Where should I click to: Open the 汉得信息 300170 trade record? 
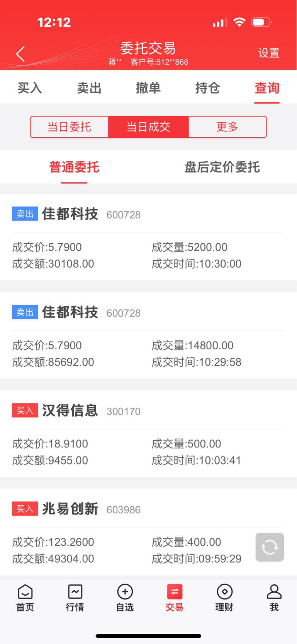pos(148,434)
